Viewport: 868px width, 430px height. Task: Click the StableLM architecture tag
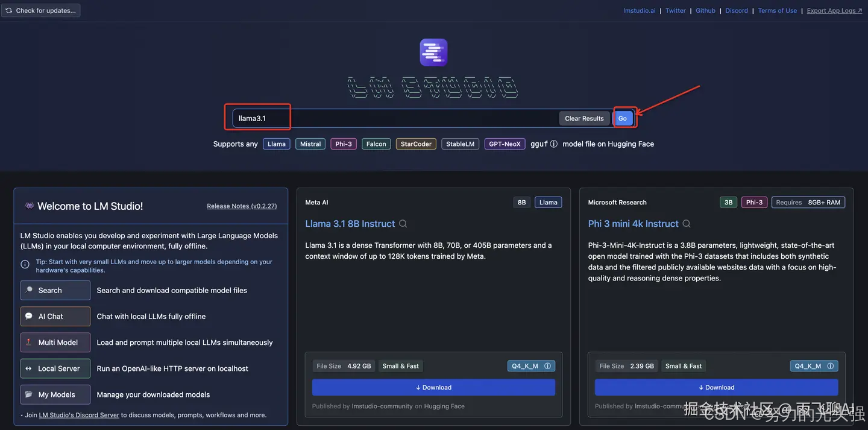(461, 144)
